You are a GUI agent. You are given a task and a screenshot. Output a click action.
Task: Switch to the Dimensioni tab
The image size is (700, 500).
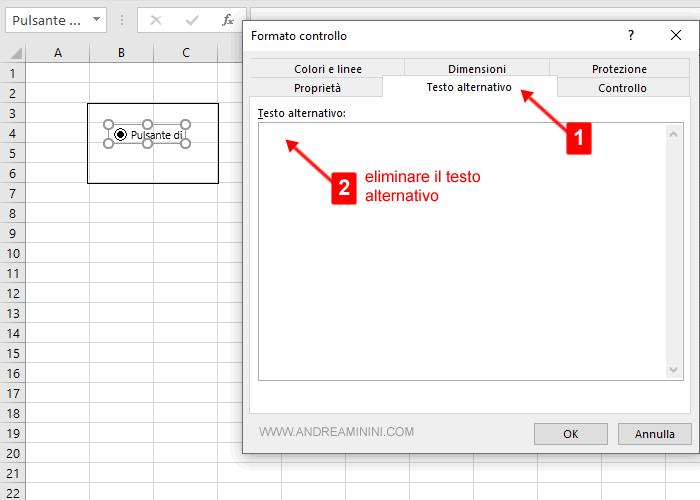point(477,69)
